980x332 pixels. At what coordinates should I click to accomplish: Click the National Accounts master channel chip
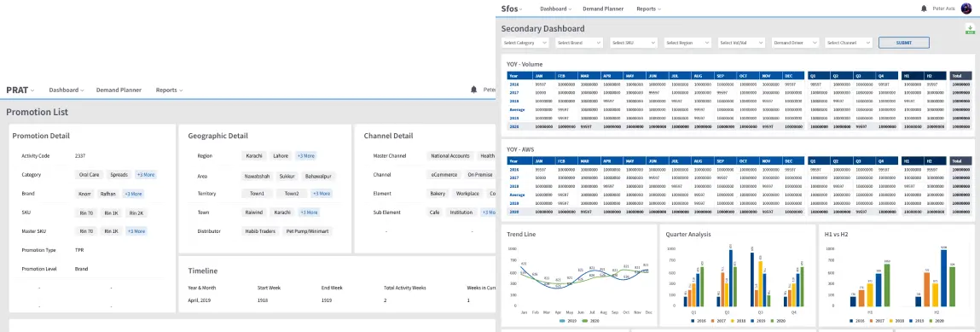point(450,155)
